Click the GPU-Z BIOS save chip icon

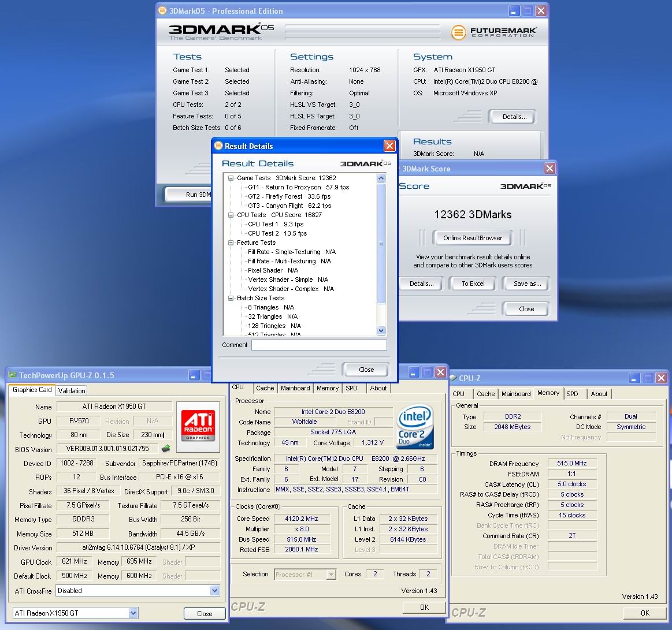pyautogui.click(x=165, y=449)
